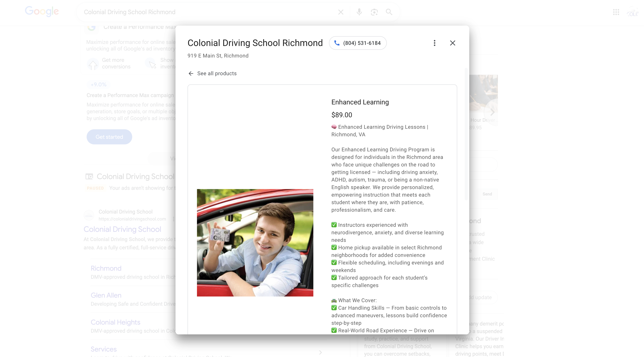This screenshot has height=357, width=644.
Task: Click the Colonial Driving School Richmond dialog heading
Action: click(x=255, y=43)
